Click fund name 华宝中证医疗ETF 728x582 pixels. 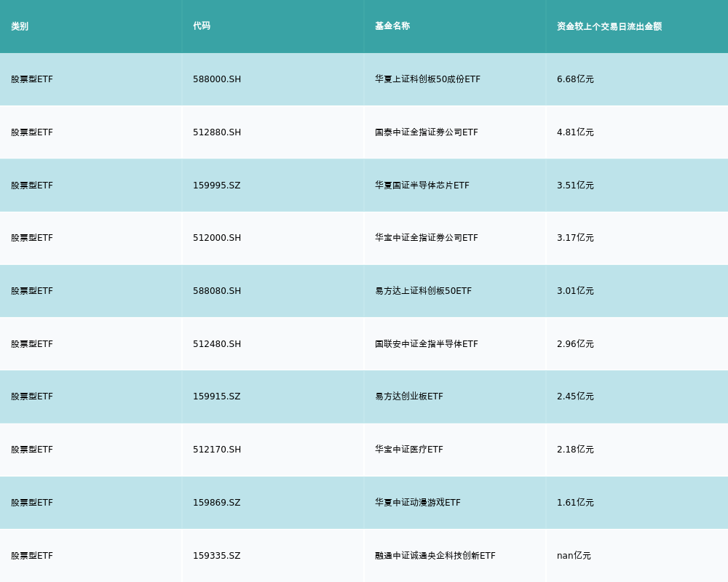point(409,450)
